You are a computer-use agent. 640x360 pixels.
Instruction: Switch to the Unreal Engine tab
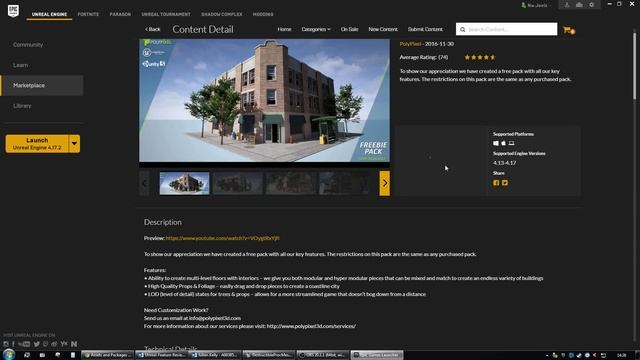(49, 14)
